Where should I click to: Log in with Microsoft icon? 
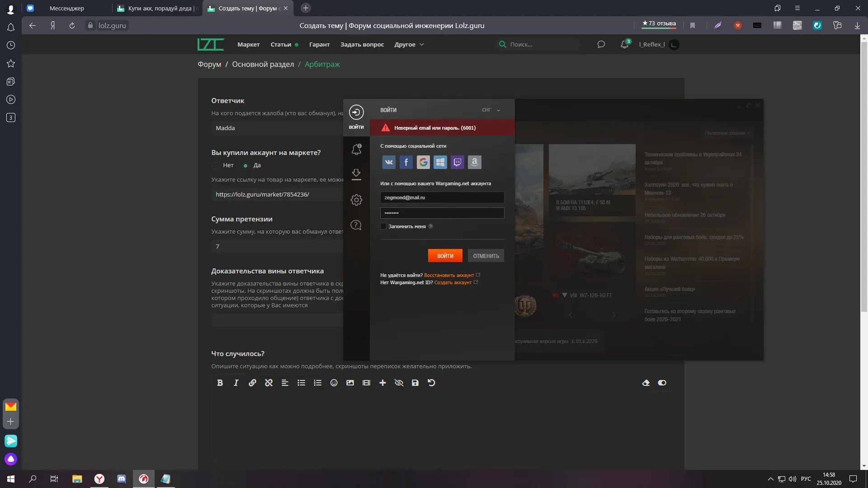point(440,162)
